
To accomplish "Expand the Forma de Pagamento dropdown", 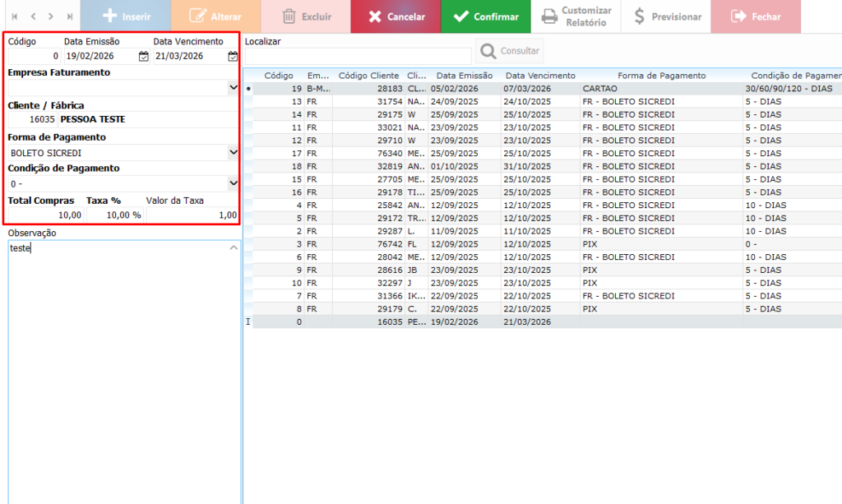I will (233, 152).
